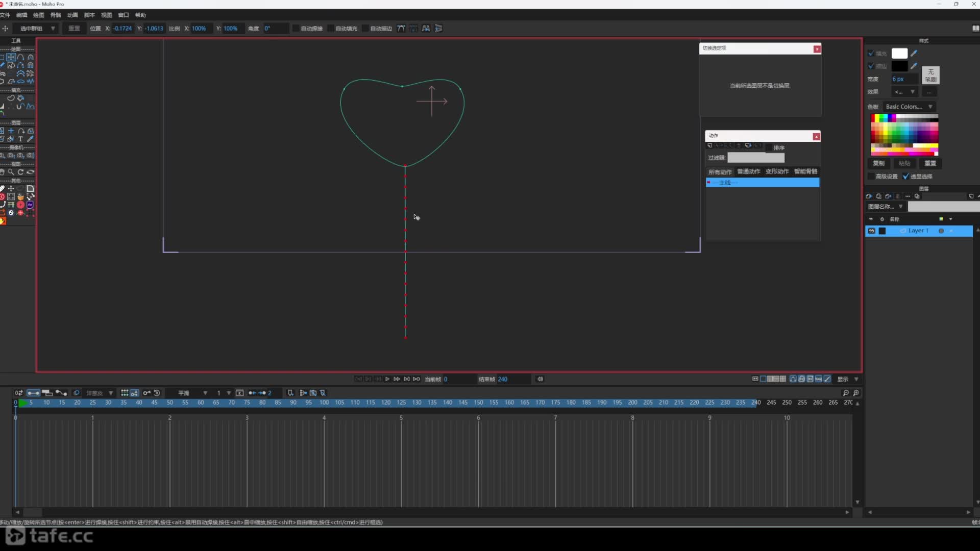Click the New Layer icon

[869, 196]
